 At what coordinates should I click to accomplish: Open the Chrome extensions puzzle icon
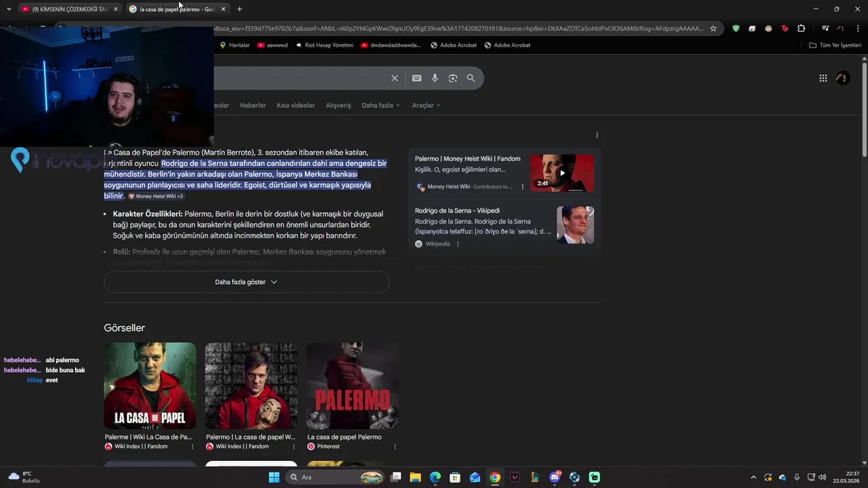(x=802, y=28)
